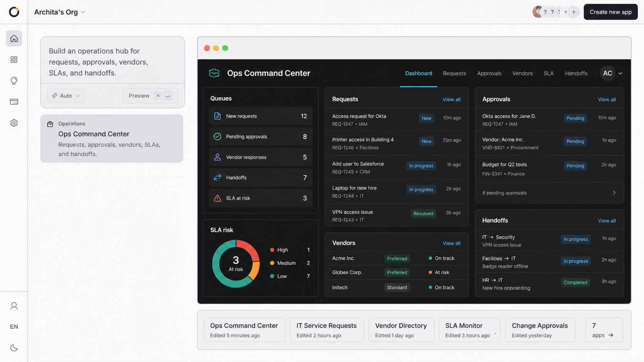Click Completed badge for HR to IT handoff
Viewport: 644px width, 362px height.
point(575,282)
